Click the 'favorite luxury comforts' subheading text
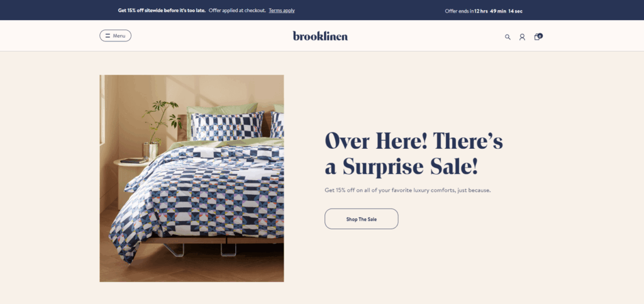Image resolution: width=644 pixels, height=304 pixels. pyautogui.click(x=423, y=190)
